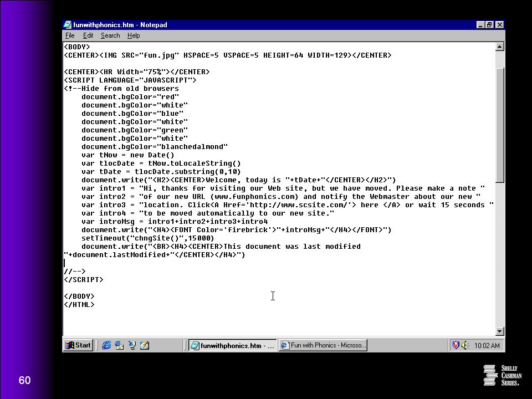This screenshot has height=399, width=532.
Task: Click the setTimeout("chngSite()",15000) line
Action: (x=148, y=238)
